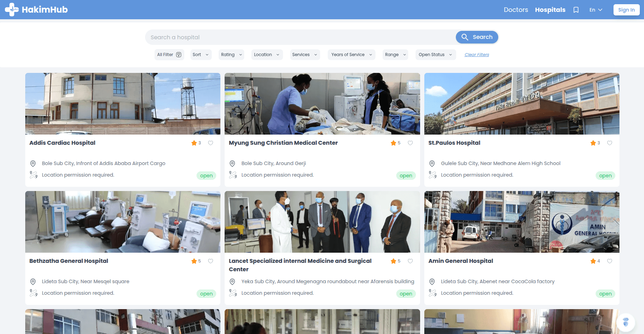Click the Search a hospital input field
Viewport: 644px width, 334px height.
point(300,37)
